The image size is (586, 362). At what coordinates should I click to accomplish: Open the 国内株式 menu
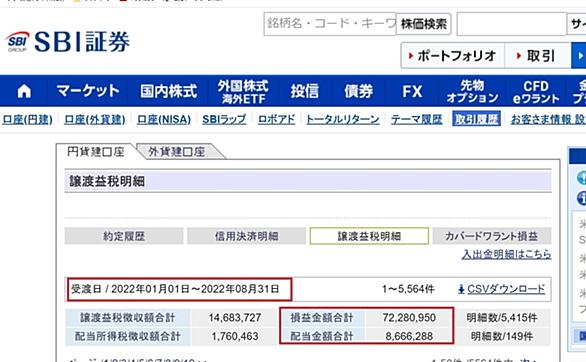coord(169,91)
